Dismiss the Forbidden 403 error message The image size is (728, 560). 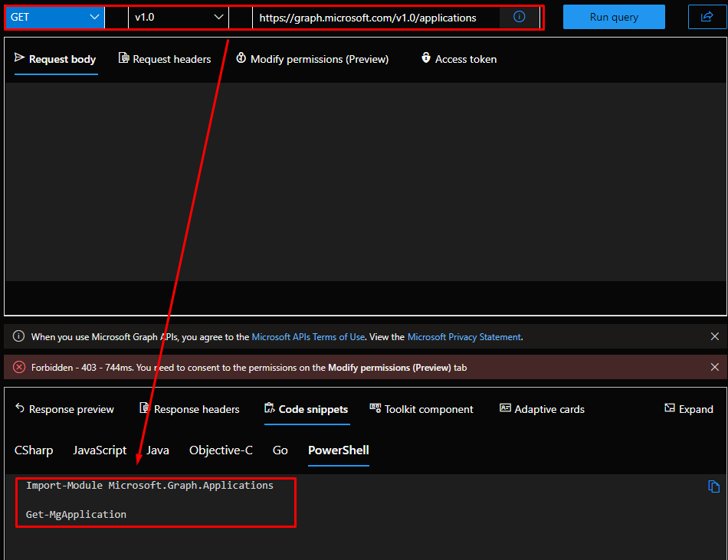click(x=714, y=368)
